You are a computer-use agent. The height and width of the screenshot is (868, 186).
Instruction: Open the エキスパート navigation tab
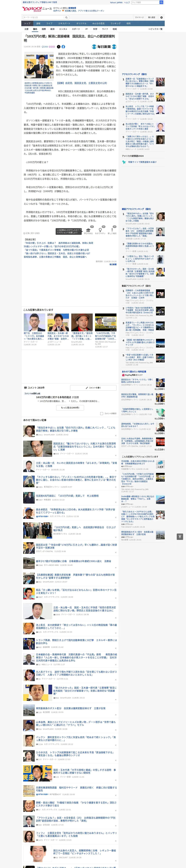64,24
